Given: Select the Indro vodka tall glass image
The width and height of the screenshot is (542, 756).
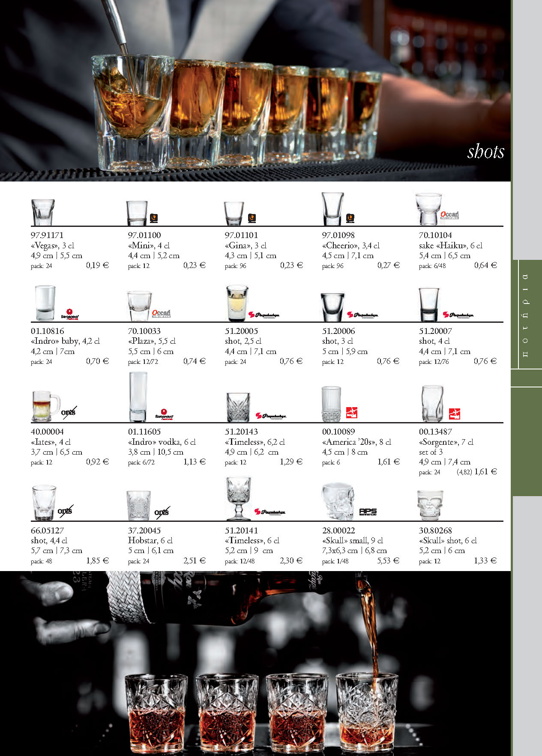Looking at the screenshot, I should [x=138, y=397].
